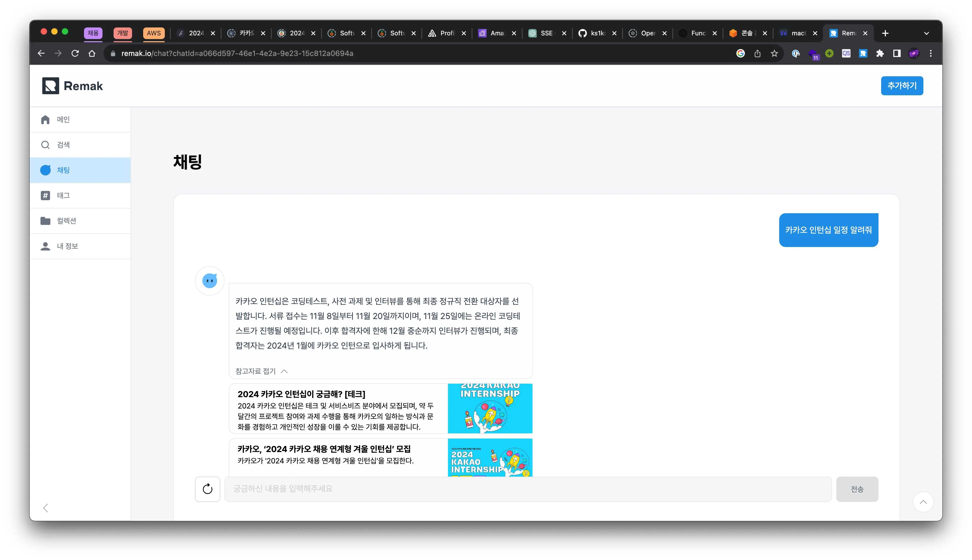Select the 태그 hashtag icon
The image size is (972, 560).
[x=45, y=195]
